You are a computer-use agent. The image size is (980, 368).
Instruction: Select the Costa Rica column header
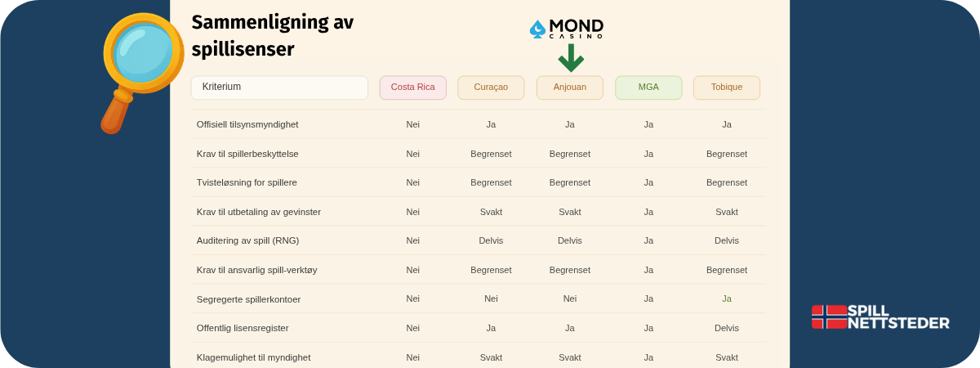tap(413, 88)
